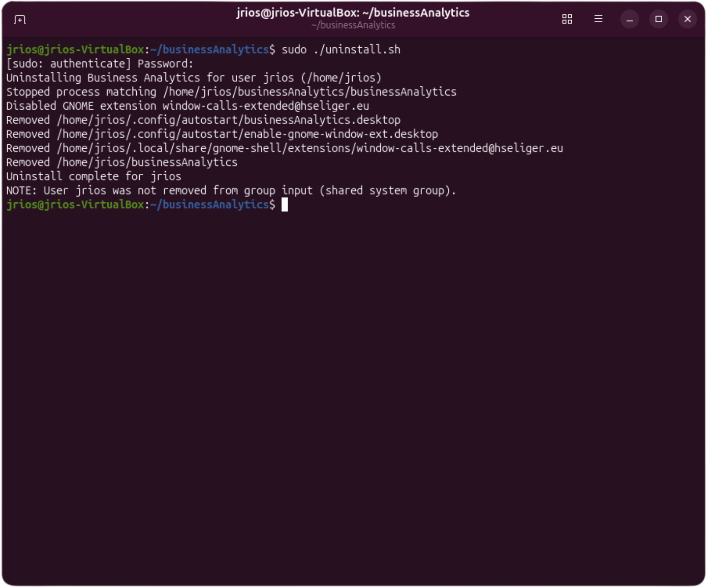Close the terminal window

click(x=687, y=19)
